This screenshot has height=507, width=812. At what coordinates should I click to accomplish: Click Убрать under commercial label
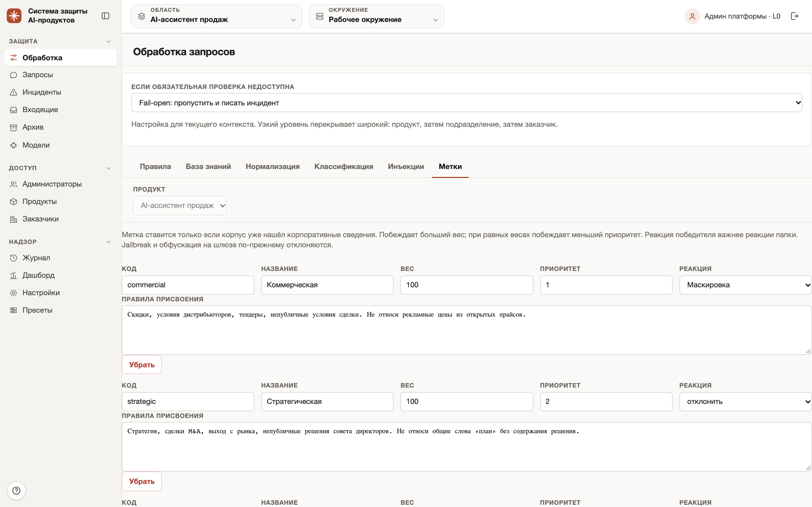(x=142, y=364)
